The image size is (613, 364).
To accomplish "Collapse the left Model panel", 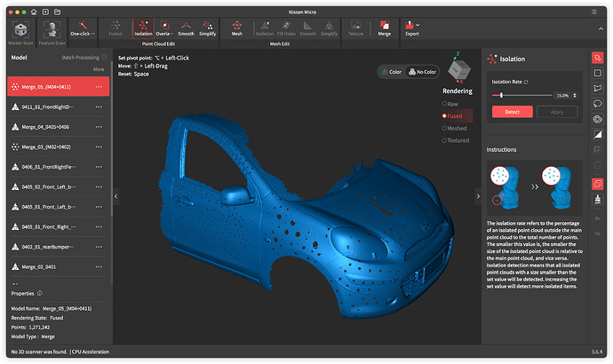I will pos(115,196).
